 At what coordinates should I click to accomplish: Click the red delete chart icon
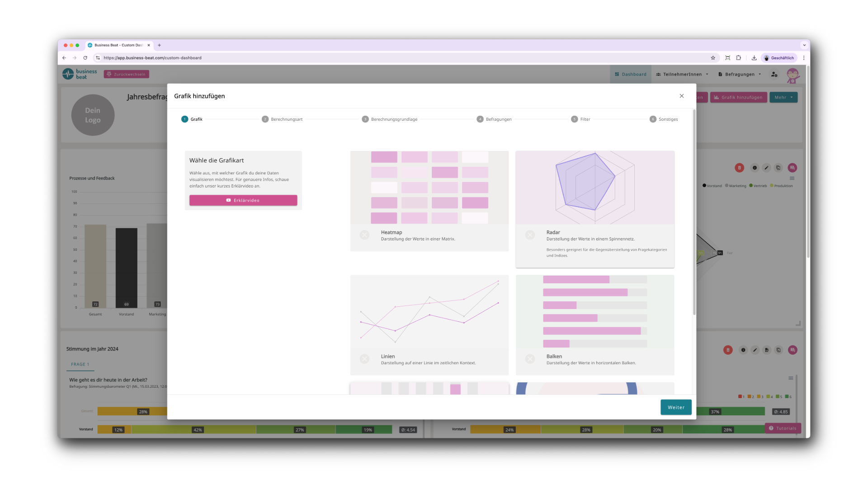click(x=739, y=168)
